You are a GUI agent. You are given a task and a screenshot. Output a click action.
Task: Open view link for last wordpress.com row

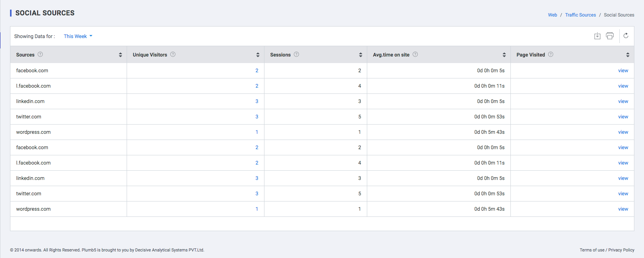pyautogui.click(x=623, y=209)
